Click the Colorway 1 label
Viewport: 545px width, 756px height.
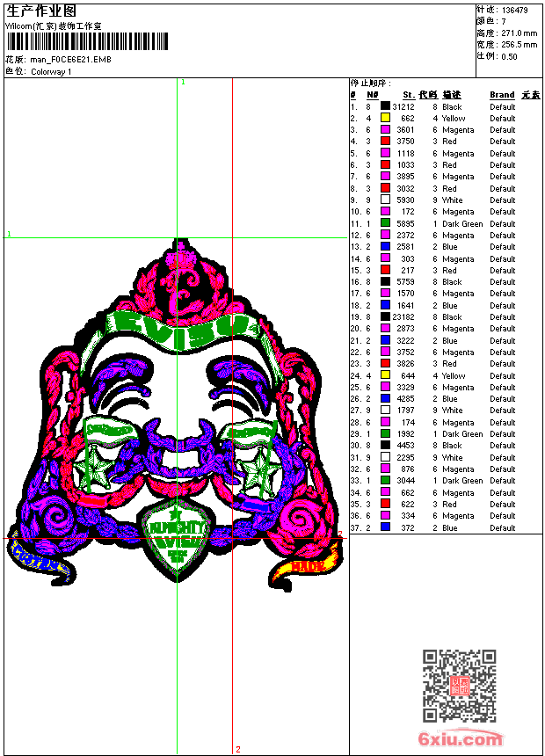pos(51,72)
